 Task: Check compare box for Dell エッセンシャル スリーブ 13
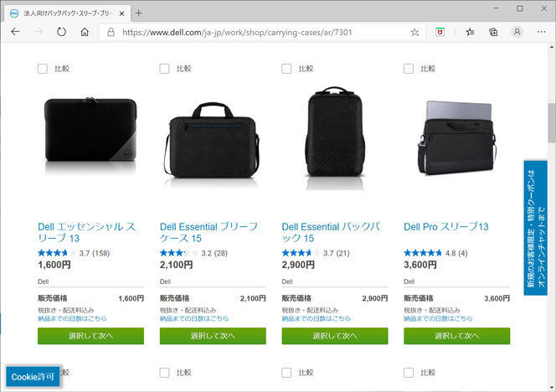(43, 69)
